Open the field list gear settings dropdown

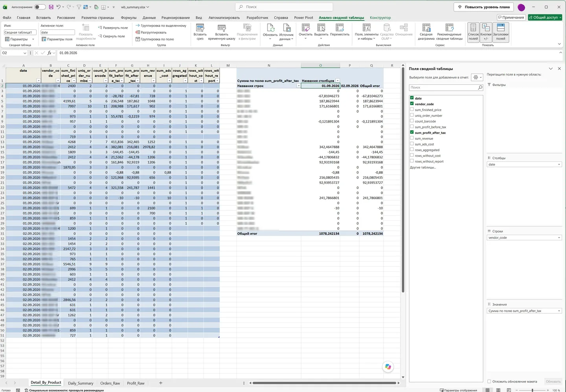point(477,77)
